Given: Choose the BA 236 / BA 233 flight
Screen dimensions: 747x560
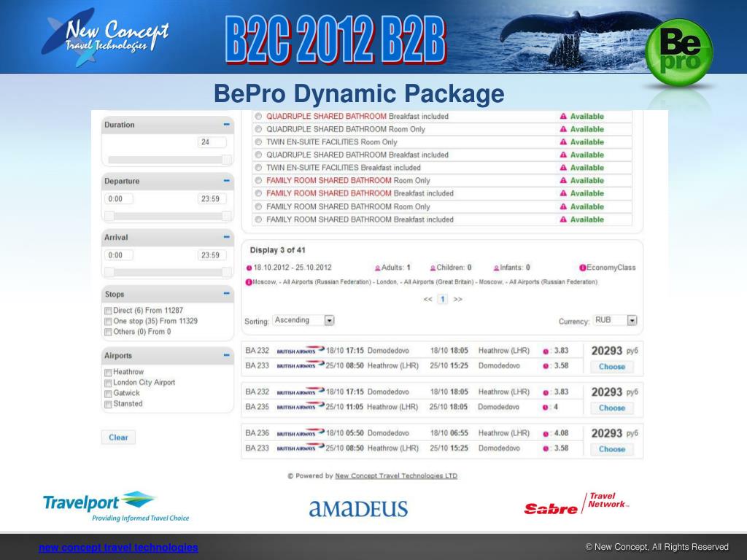Looking at the screenshot, I should pyautogui.click(x=612, y=449).
